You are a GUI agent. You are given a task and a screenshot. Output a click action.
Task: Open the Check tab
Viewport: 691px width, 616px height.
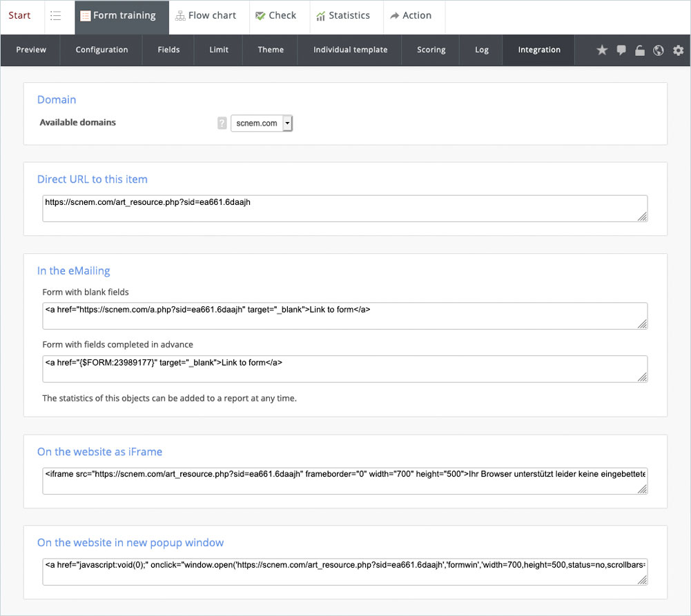click(275, 16)
